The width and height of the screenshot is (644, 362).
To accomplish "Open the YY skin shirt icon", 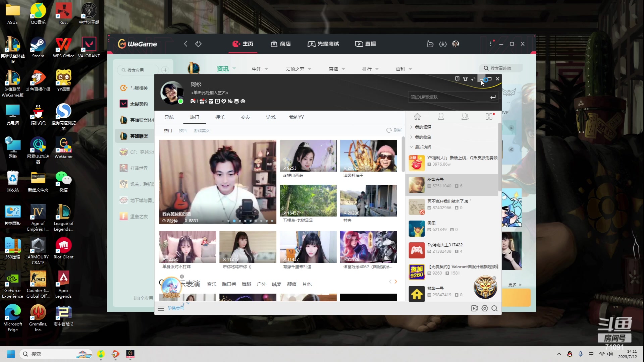I will [465, 79].
